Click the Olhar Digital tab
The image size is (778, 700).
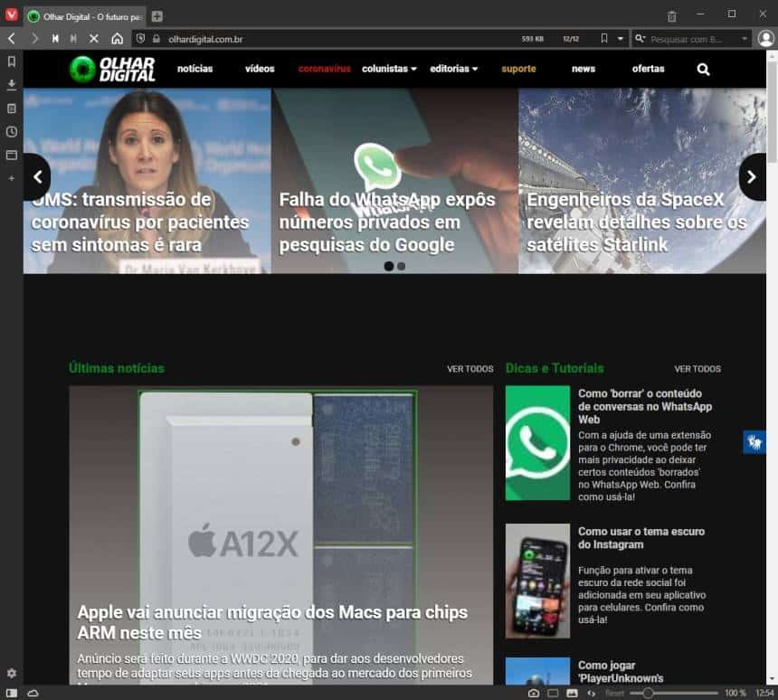(x=85, y=16)
